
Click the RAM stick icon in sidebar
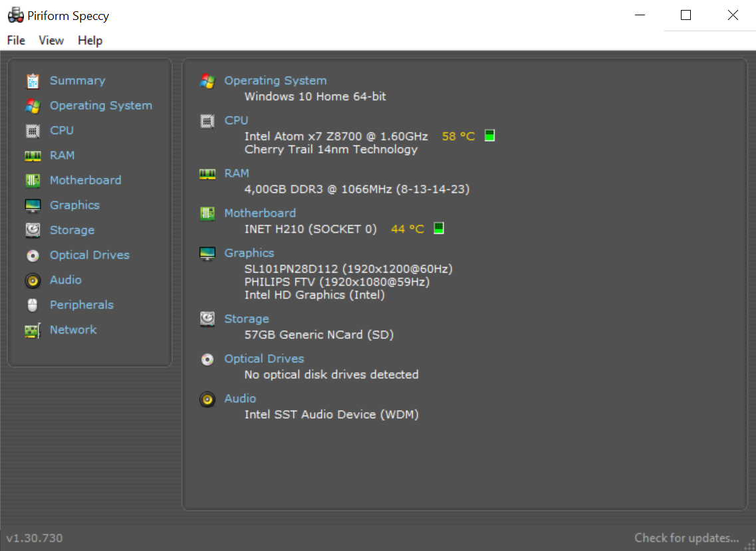coord(33,156)
